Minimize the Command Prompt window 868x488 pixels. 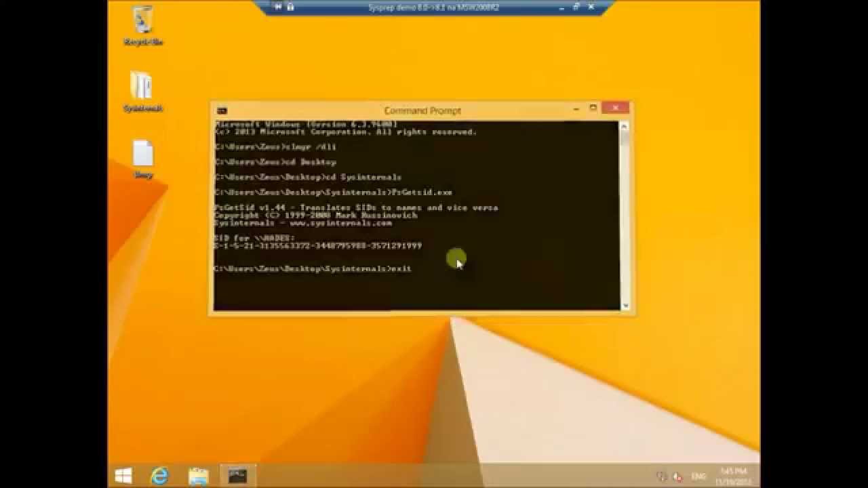pos(576,108)
